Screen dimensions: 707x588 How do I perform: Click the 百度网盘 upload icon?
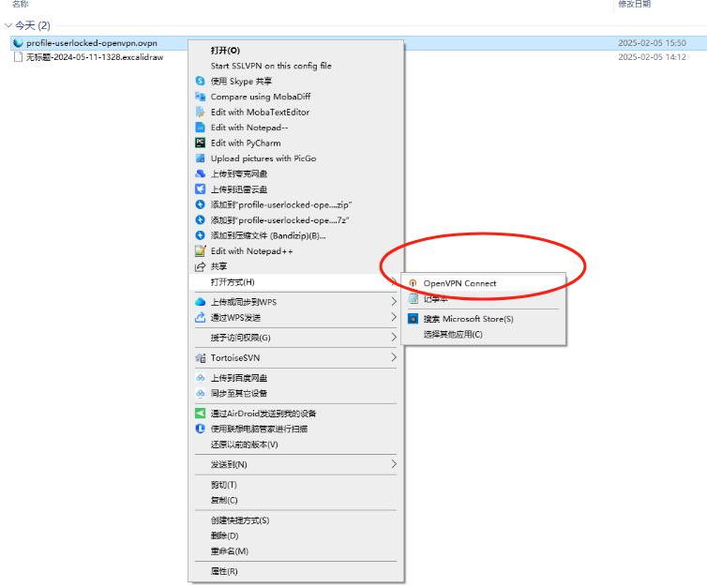(201, 378)
